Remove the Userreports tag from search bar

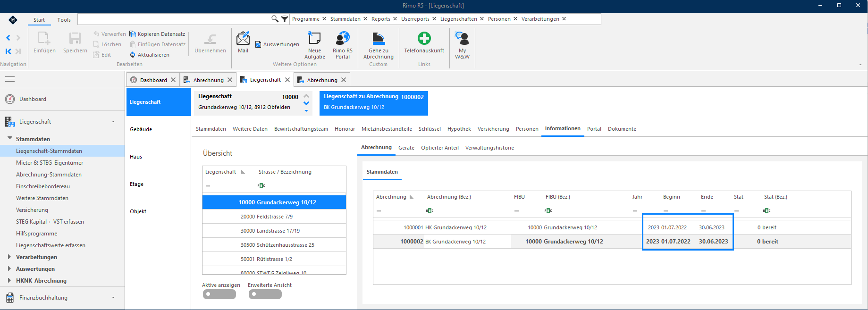434,19
